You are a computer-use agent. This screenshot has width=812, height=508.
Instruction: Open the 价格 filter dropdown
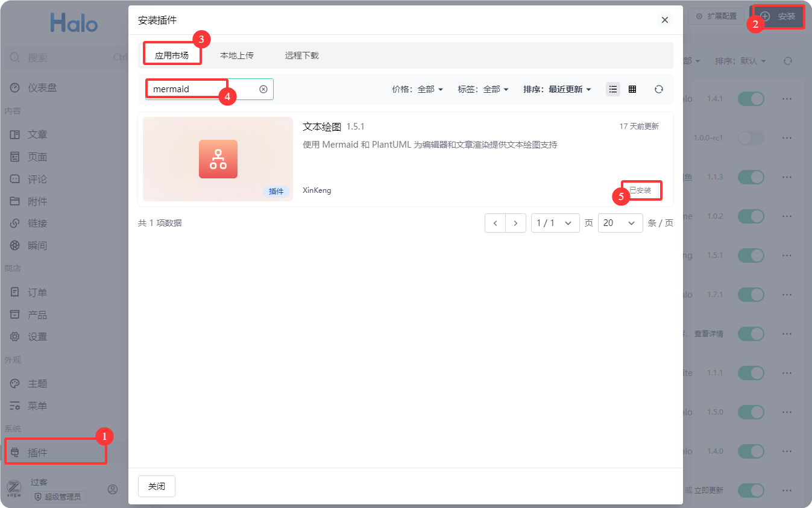point(417,89)
